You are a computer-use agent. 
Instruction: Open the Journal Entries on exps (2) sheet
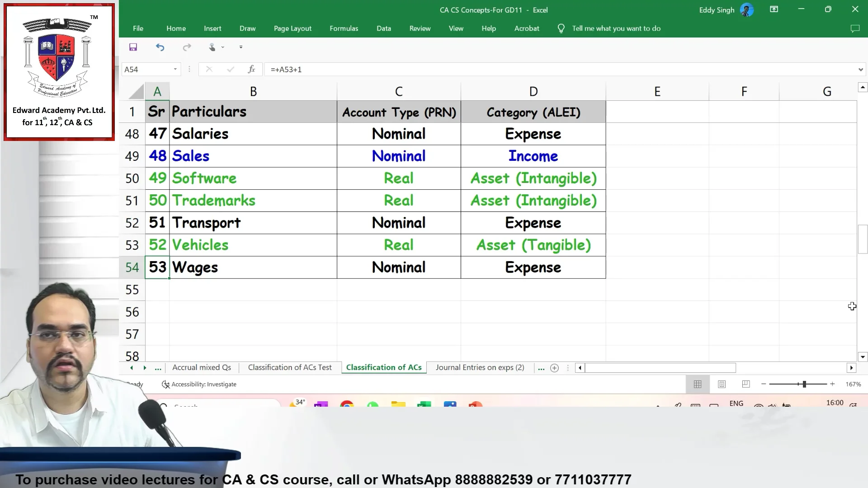click(480, 367)
